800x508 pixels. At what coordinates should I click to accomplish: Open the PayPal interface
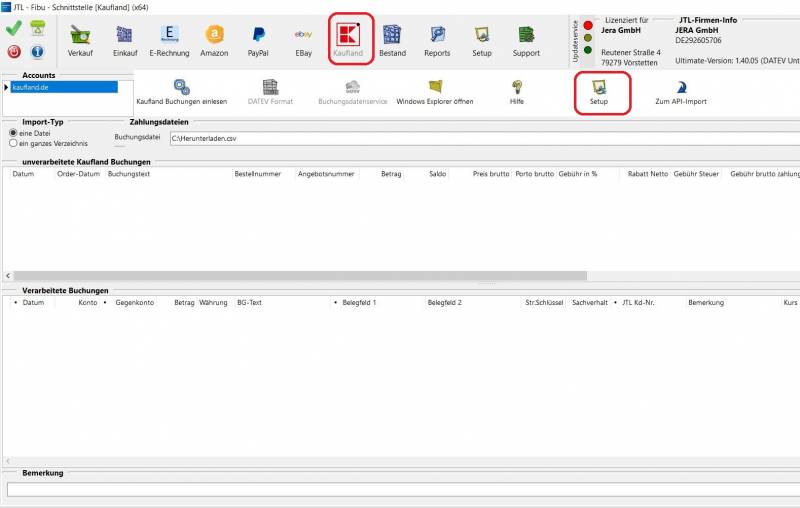pos(258,39)
